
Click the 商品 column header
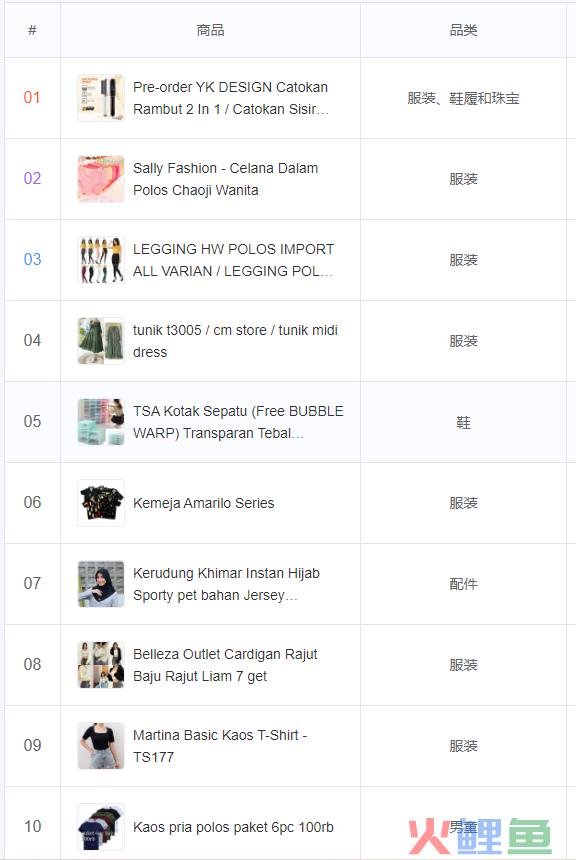211,30
